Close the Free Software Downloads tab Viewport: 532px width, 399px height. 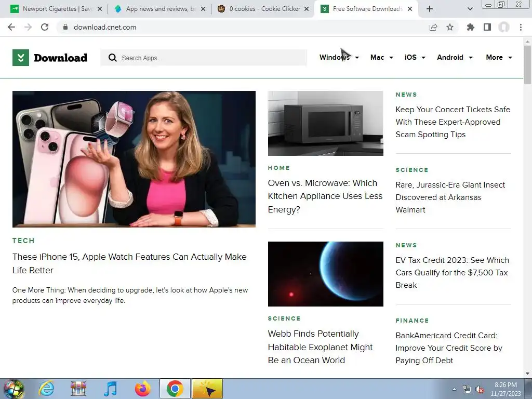(x=410, y=9)
